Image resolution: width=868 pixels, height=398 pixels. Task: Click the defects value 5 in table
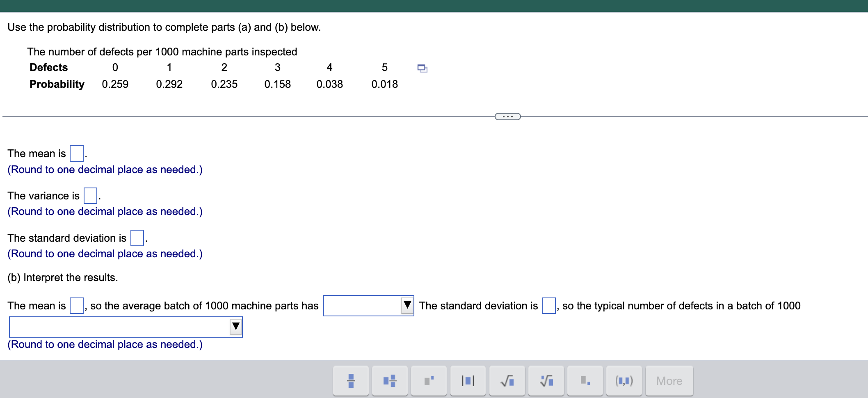pos(385,67)
